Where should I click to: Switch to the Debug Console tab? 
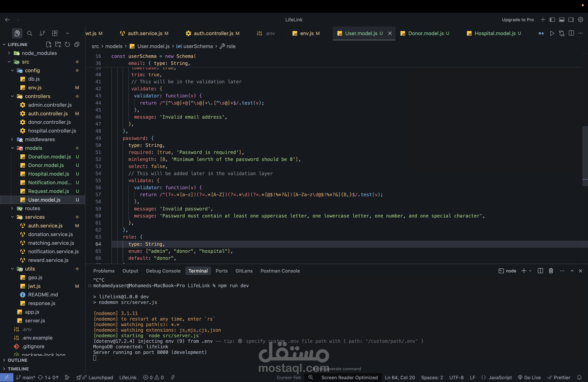pos(163,271)
